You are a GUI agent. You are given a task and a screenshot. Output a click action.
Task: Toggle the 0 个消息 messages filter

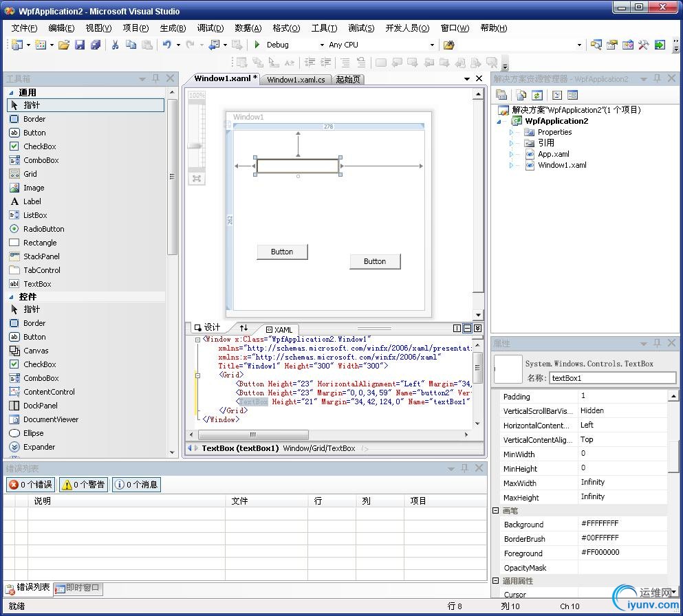click(x=137, y=485)
